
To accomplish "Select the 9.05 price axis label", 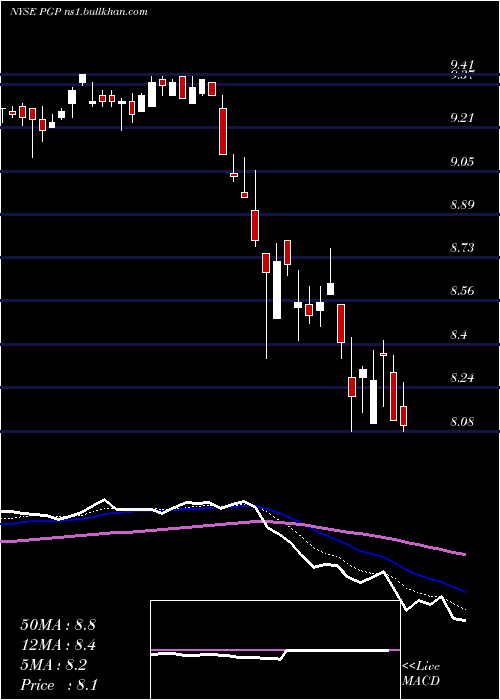I will pos(462,162).
